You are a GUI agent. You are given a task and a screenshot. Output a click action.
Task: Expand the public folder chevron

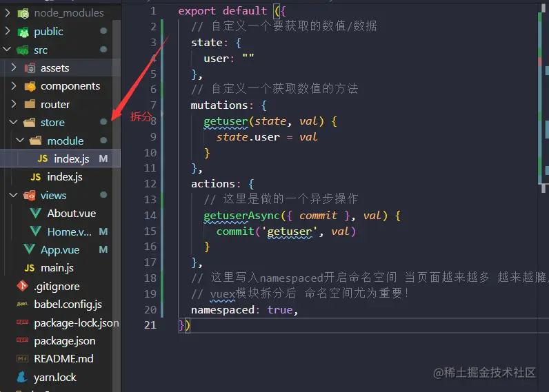(x=8, y=32)
